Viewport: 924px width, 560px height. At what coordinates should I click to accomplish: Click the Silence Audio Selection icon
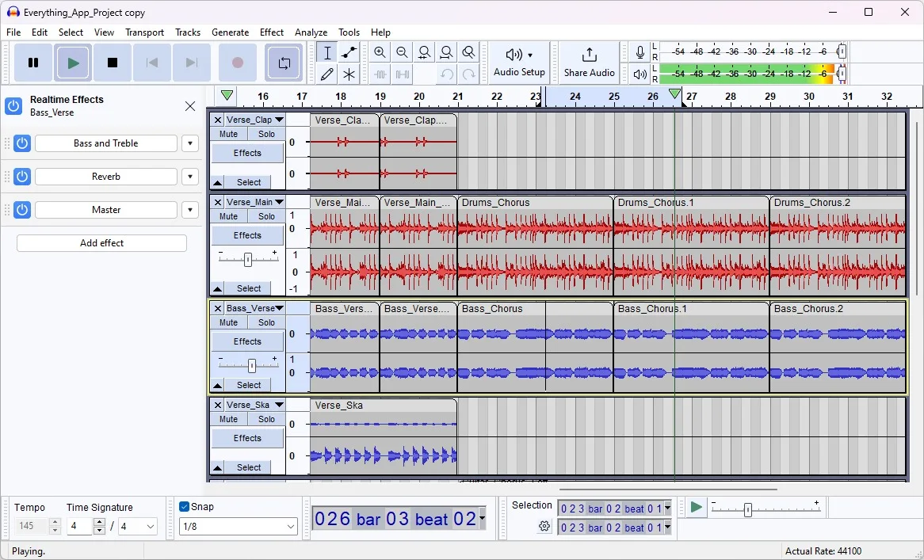point(403,74)
